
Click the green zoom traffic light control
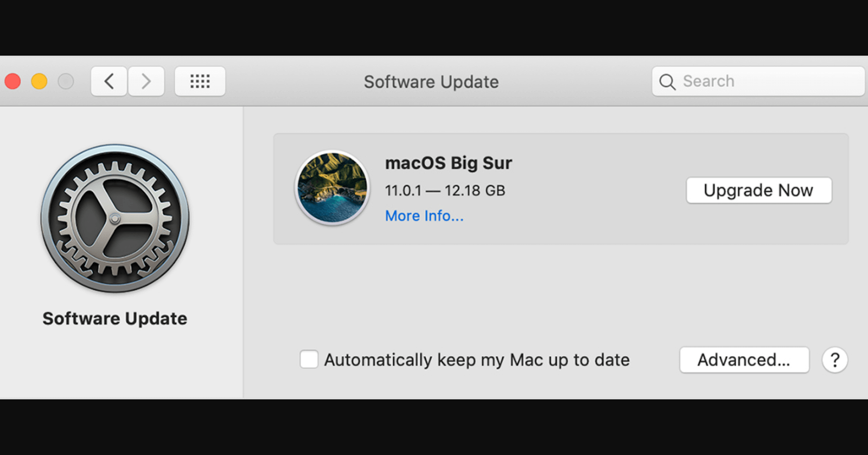click(66, 81)
